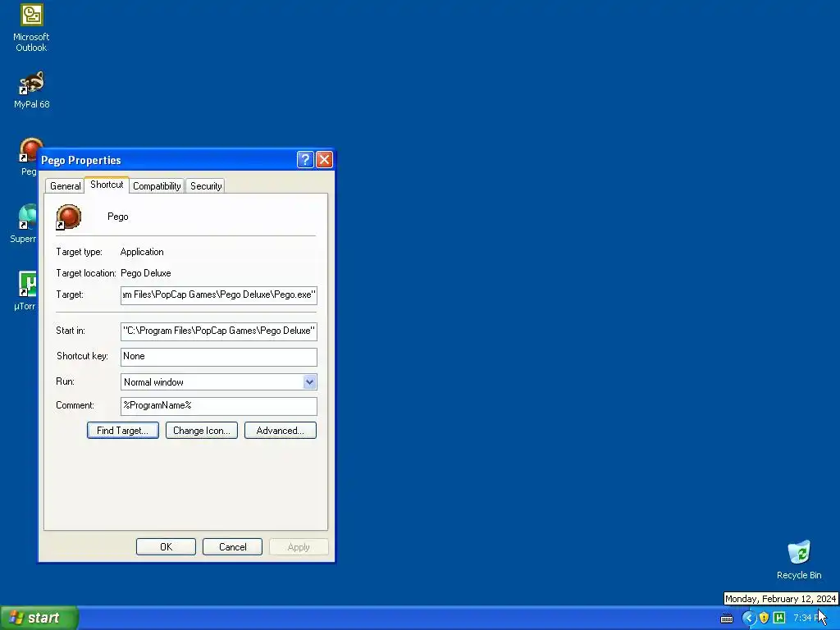
Task: Select the MyPal 68 desktop shortcut
Action: point(31,90)
